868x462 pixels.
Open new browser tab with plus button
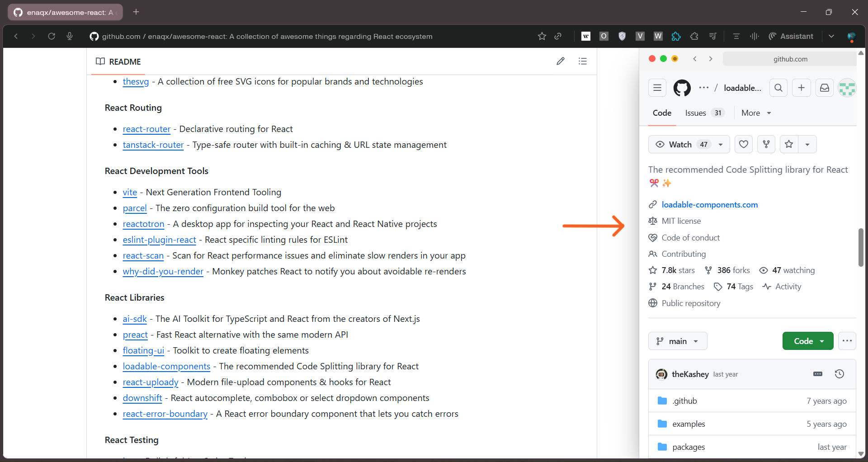[x=136, y=12]
